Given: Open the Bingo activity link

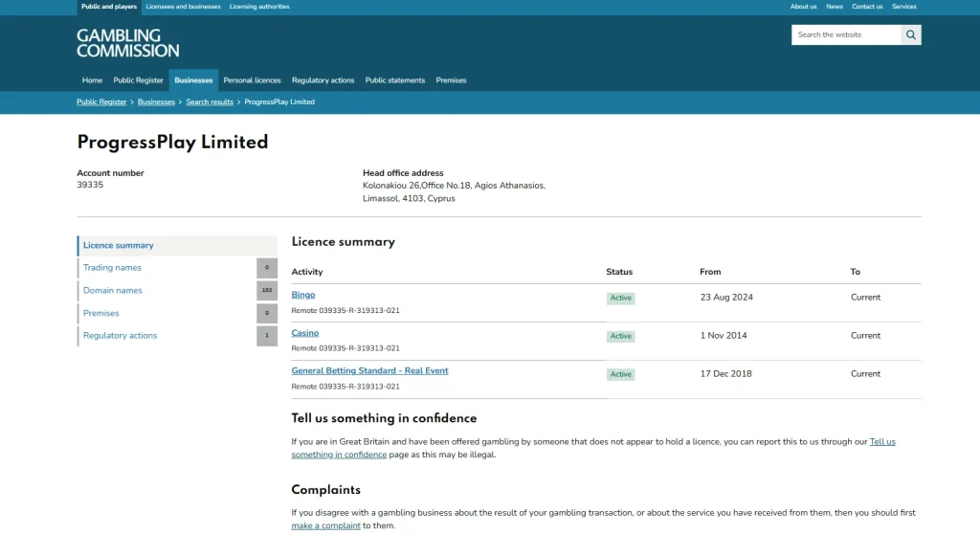Looking at the screenshot, I should click(303, 295).
